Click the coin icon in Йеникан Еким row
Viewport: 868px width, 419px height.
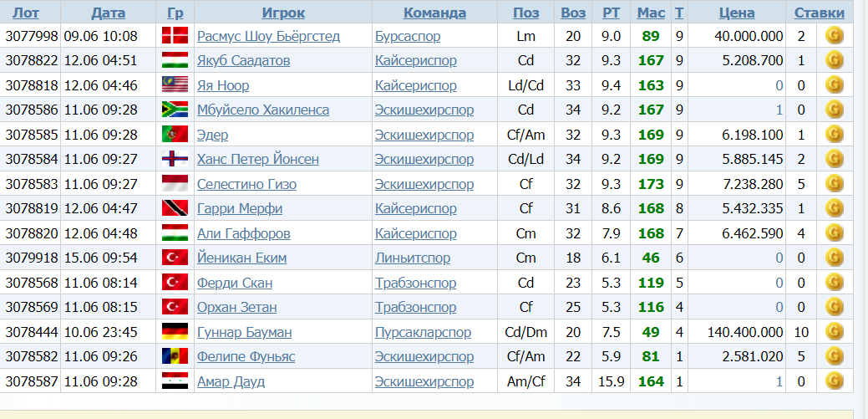coord(833,258)
